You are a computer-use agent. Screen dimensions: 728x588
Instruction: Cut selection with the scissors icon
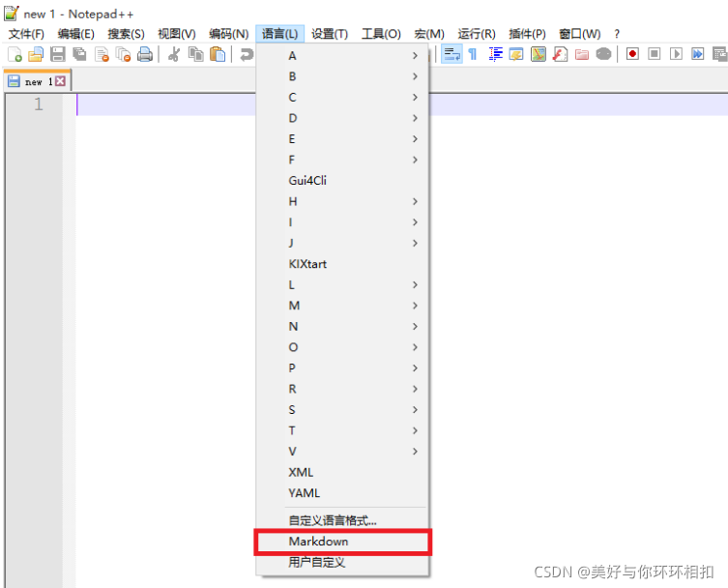(174, 54)
